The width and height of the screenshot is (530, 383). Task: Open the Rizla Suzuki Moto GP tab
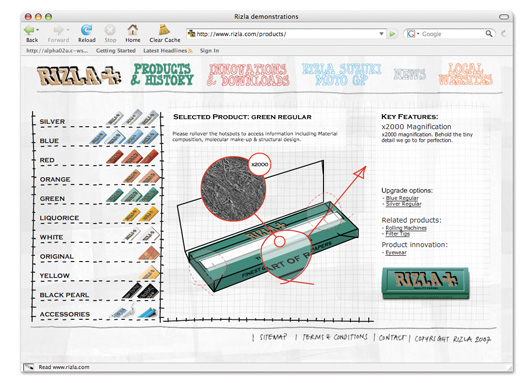click(x=341, y=74)
